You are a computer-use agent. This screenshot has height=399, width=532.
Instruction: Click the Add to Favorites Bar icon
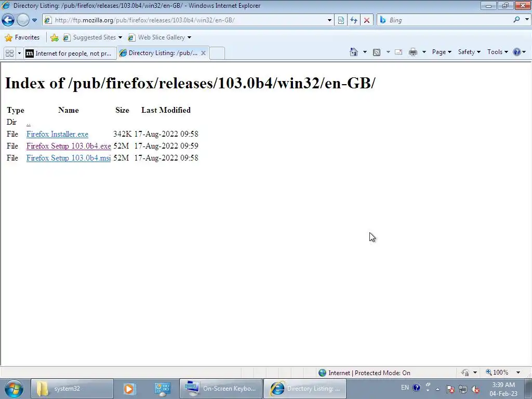(x=54, y=37)
